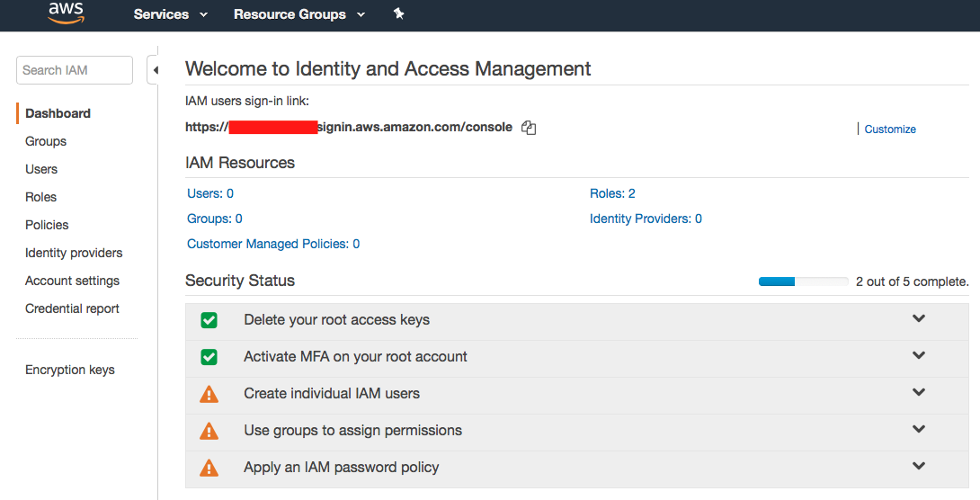Click the warning icon for Create individual IAM users

209,395
